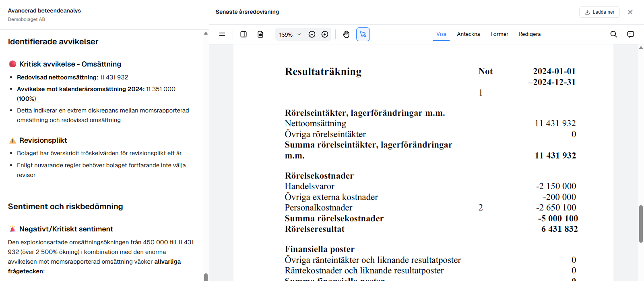This screenshot has height=281, width=644.
Task: Select the Redigera tab
Action: pyautogui.click(x=529, y=34)
